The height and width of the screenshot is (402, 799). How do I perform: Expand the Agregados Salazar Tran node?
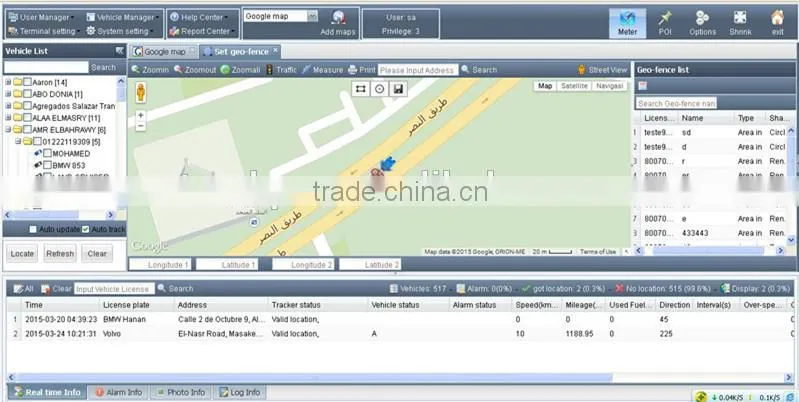[x=8, y=106]
